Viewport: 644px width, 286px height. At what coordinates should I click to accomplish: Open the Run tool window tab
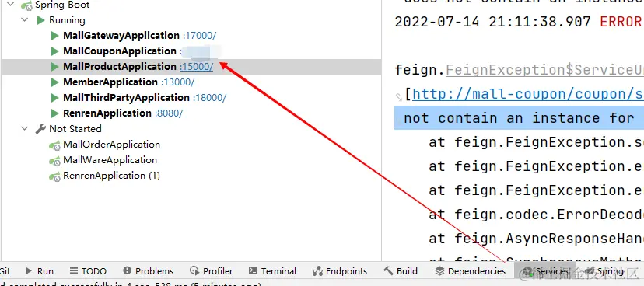coord(40,271)
